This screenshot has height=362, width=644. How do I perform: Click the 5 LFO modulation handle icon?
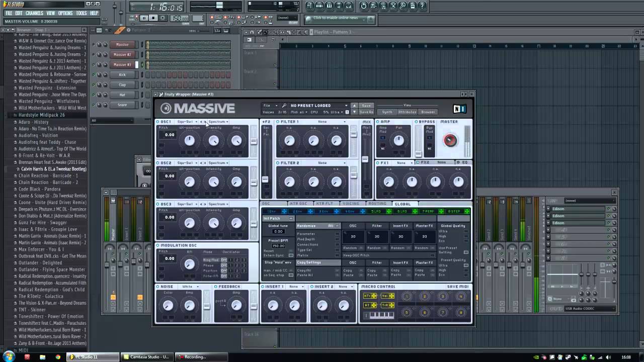[389, 212]
